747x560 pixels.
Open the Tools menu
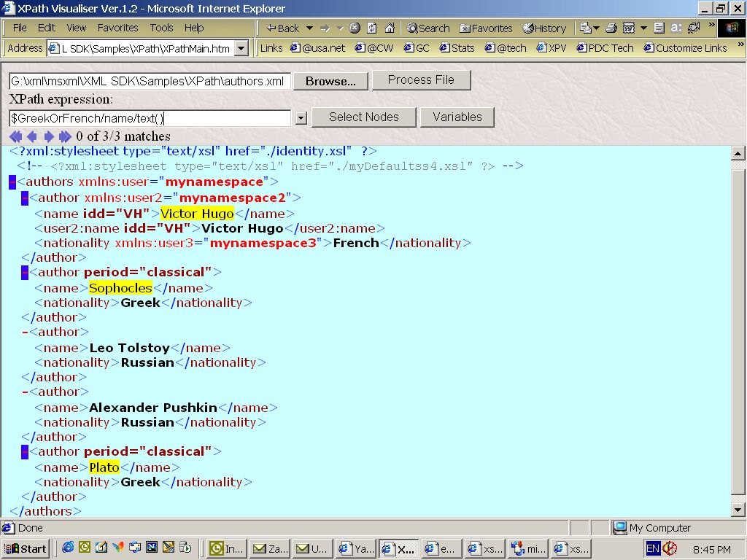[161, 28]
